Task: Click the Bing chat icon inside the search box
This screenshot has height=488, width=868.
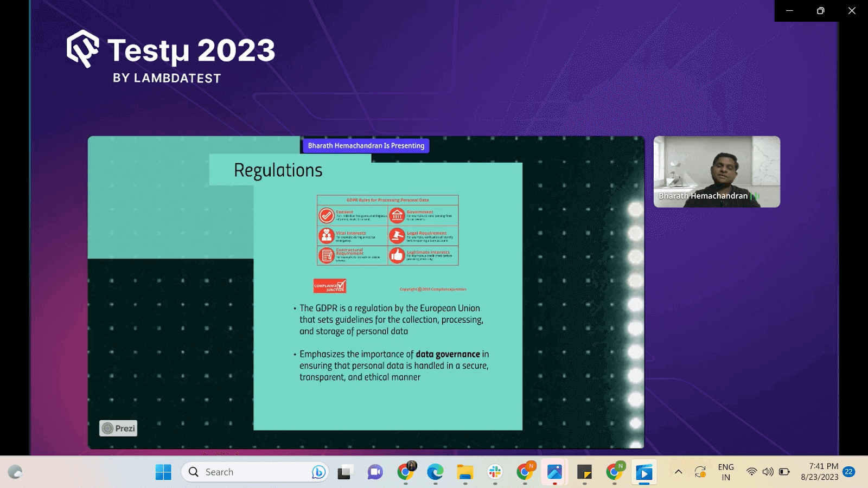Action: pos(319,472)
